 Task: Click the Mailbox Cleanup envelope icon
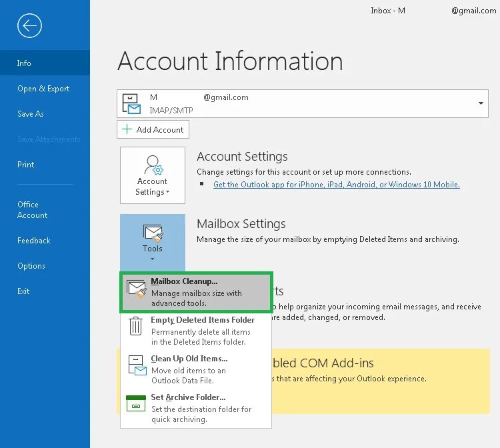coord(137,289)
